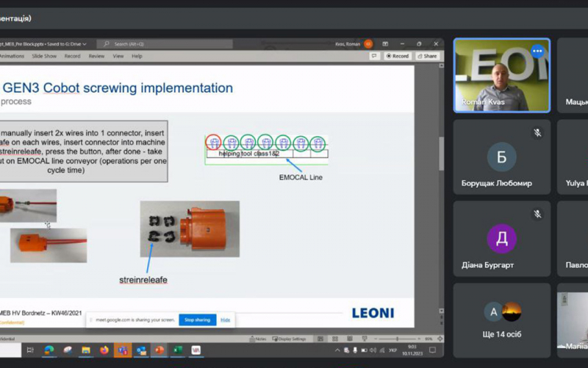Open the Animations tab

(12, 56)
